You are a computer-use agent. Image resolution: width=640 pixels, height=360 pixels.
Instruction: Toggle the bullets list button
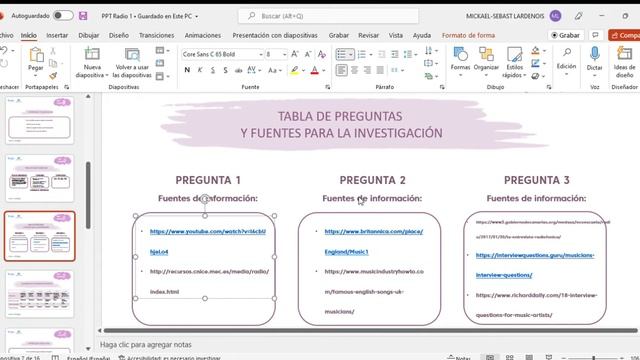point(342,54)
